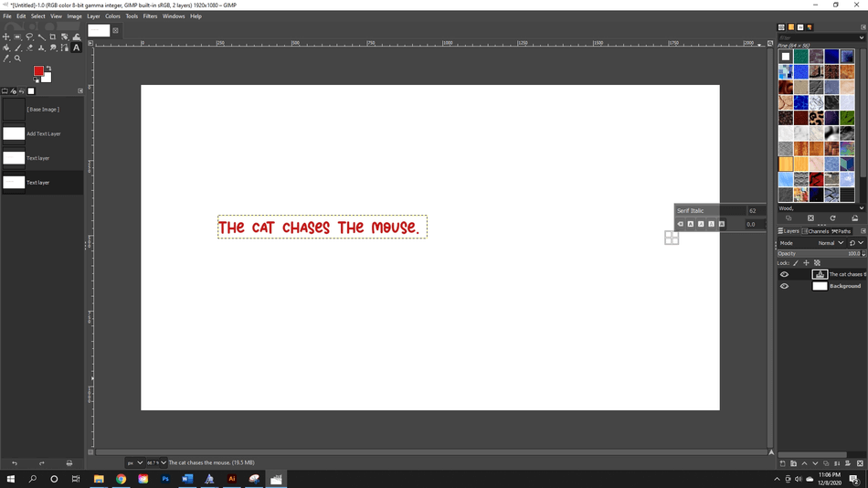The height and width of the screenshot is (488, 868).
Task: Reset colors to default black and white
Action: click(x=36, y=80)
